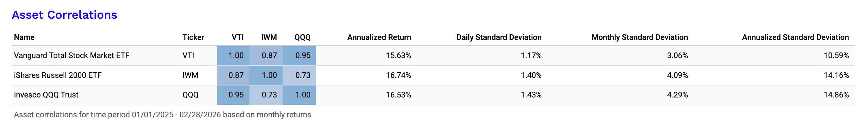Click the 14.86% annualized standard deviation value
Image resolution: width=868 pixels, height=124 pixels.
836,95
